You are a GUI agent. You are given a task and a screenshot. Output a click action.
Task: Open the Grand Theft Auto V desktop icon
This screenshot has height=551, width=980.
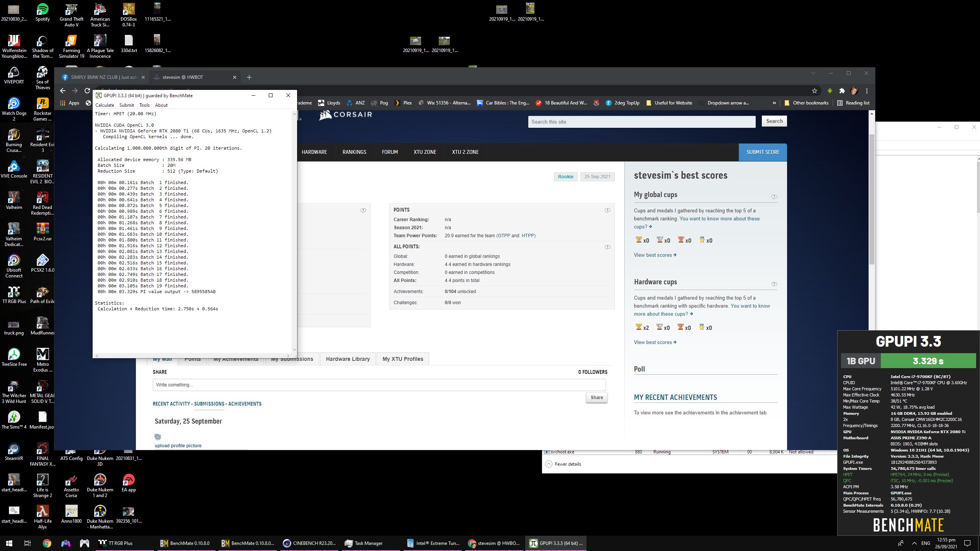(71, 15)
